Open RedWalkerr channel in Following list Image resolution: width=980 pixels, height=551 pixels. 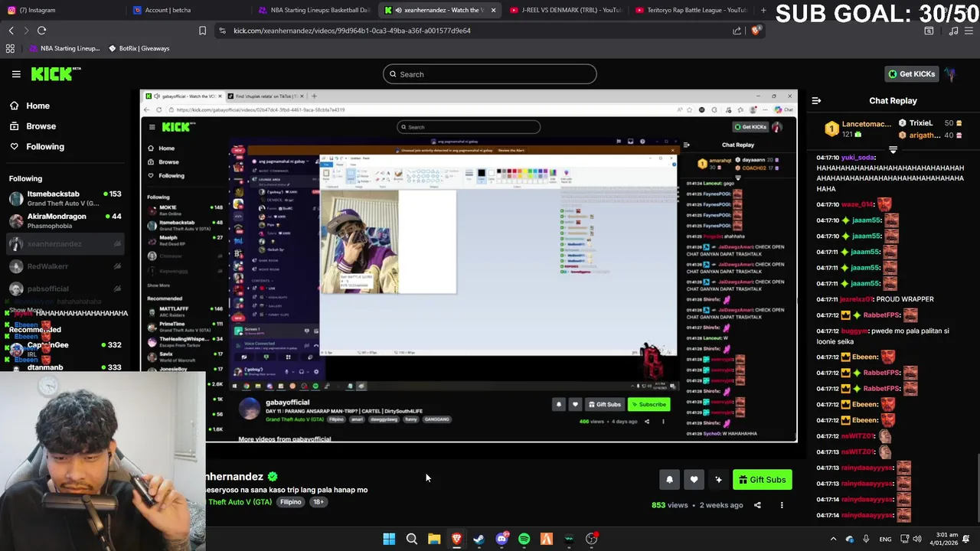(x=64, y=266)
